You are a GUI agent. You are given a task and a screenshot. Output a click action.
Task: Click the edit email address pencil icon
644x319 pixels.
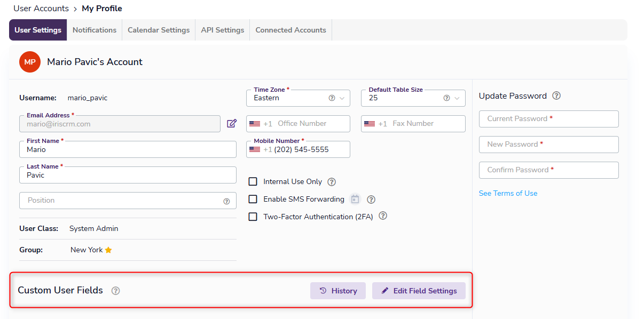(231, 124)
